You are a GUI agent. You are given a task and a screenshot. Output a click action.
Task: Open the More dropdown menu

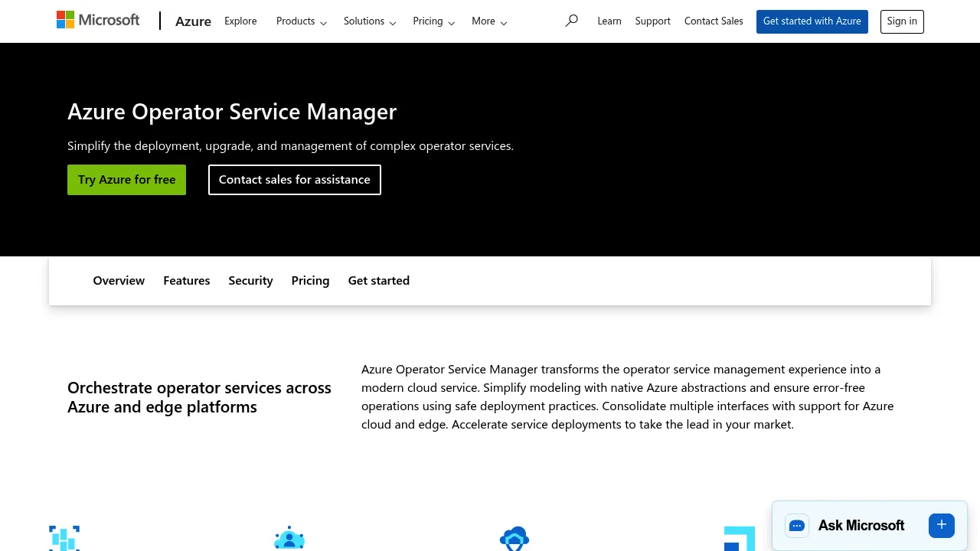click(x=489, y=21)
